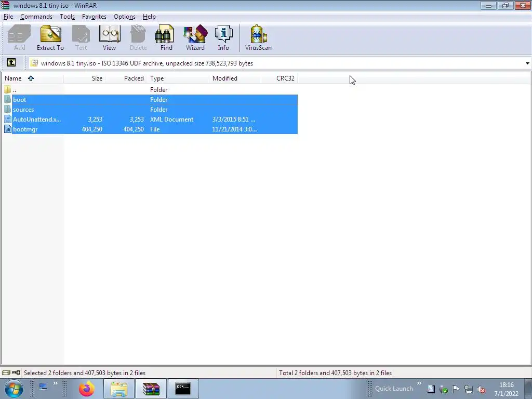Screen dimensions: 532x399
Task: Sort by CRC32 column header
Action: (280, 78)
